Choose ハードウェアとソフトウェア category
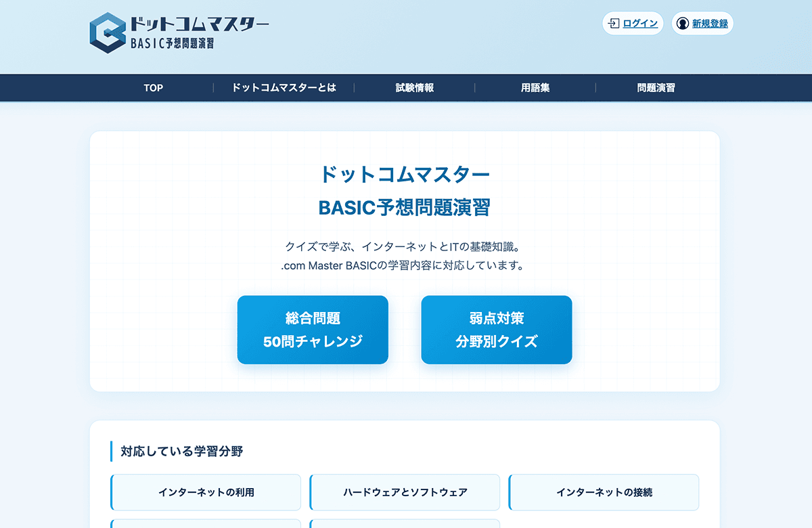The height and width of the screenshot is (528, 812). point(405,492)
